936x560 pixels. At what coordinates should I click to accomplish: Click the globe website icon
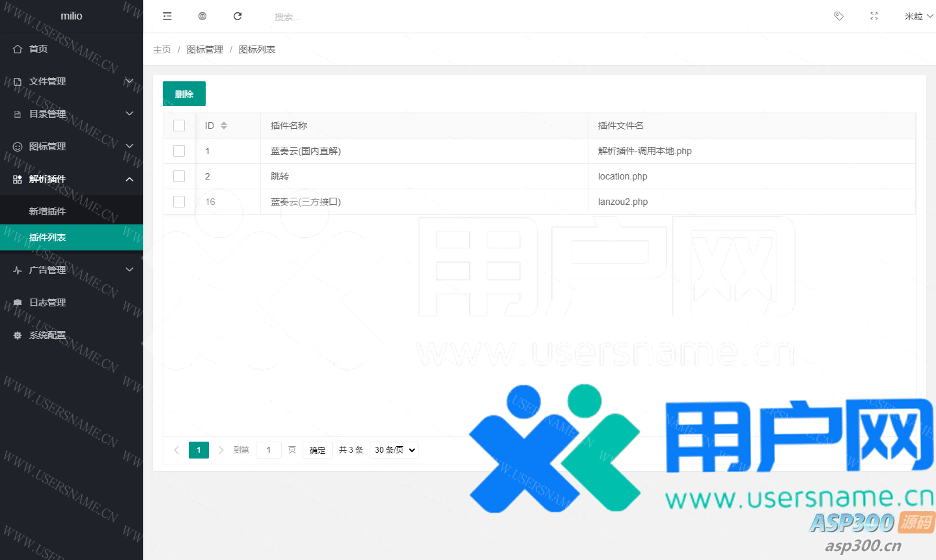click(x=202, y=16)
